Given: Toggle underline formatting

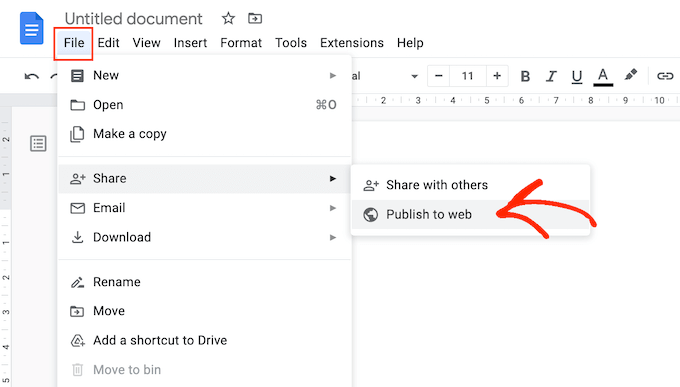Looking at the screenshot, I should (577, 77).
